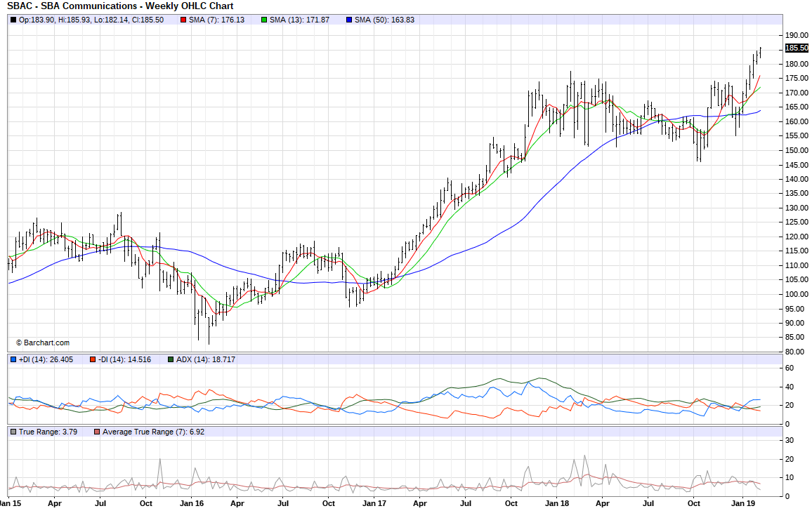Click the red -DI (14) legend swatch
This screenshot has height=525, width=812.
click(92, 359)
